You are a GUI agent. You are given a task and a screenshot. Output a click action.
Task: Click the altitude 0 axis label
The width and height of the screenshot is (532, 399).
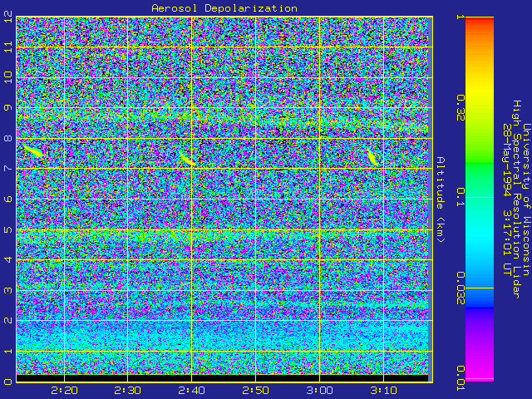click(8, 382)
